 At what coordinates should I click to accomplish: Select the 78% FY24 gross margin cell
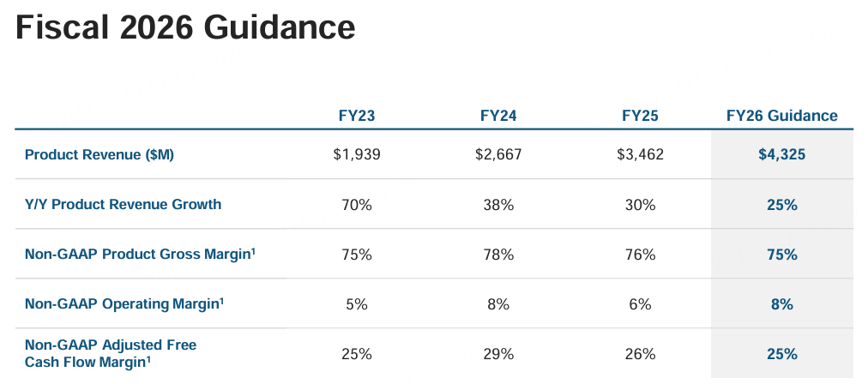(x=498, y=255)
